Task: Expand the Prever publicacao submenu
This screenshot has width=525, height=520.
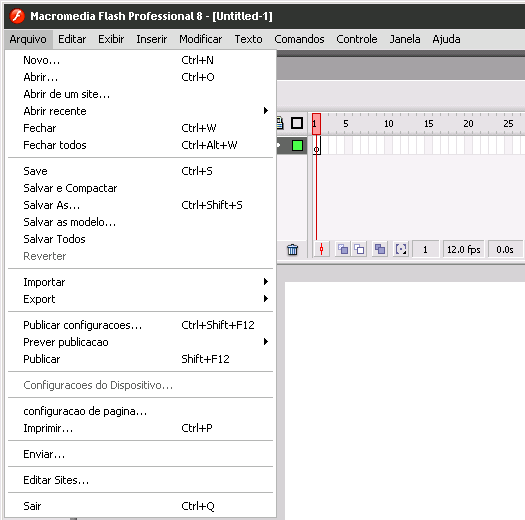Action: coord(141,343)
